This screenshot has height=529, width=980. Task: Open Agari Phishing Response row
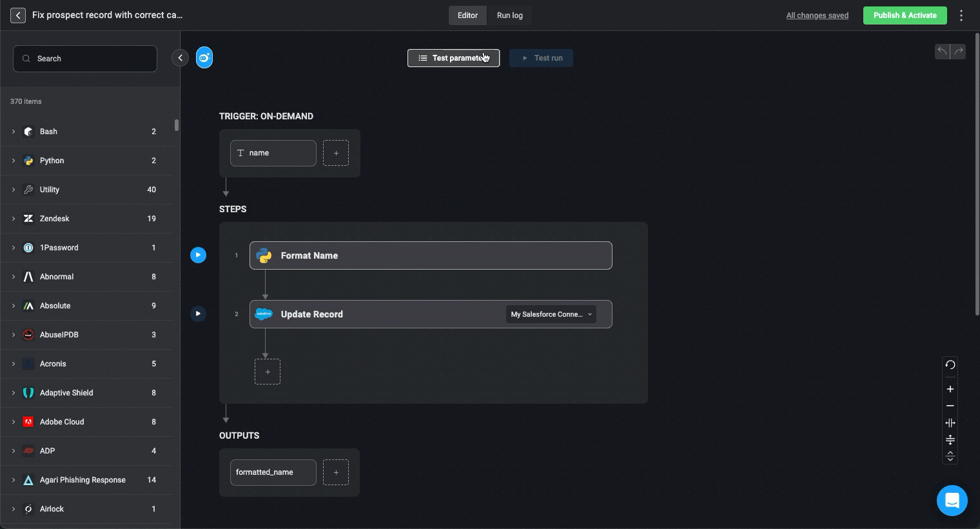pos(87,480)
